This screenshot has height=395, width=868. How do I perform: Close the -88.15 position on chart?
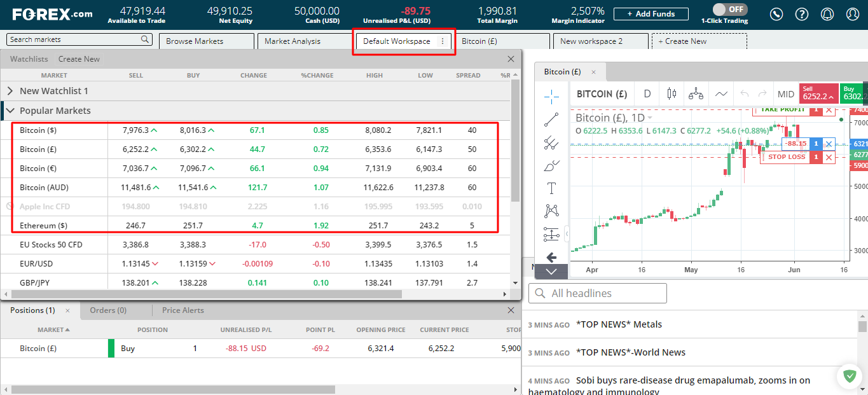(829, 144)
